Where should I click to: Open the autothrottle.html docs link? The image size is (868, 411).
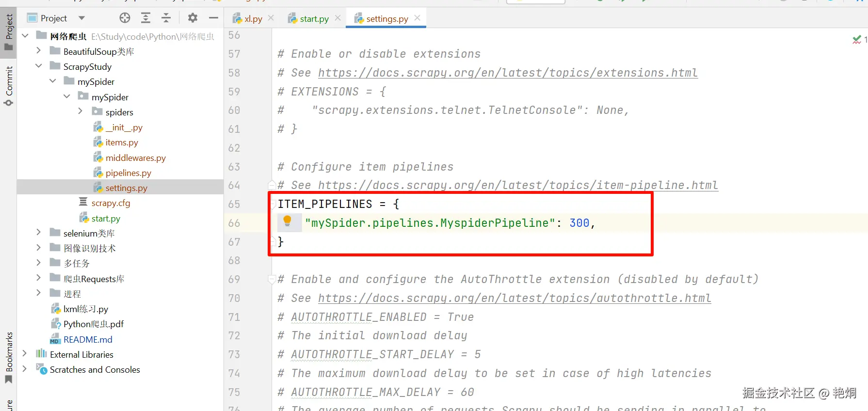[514, 298]
